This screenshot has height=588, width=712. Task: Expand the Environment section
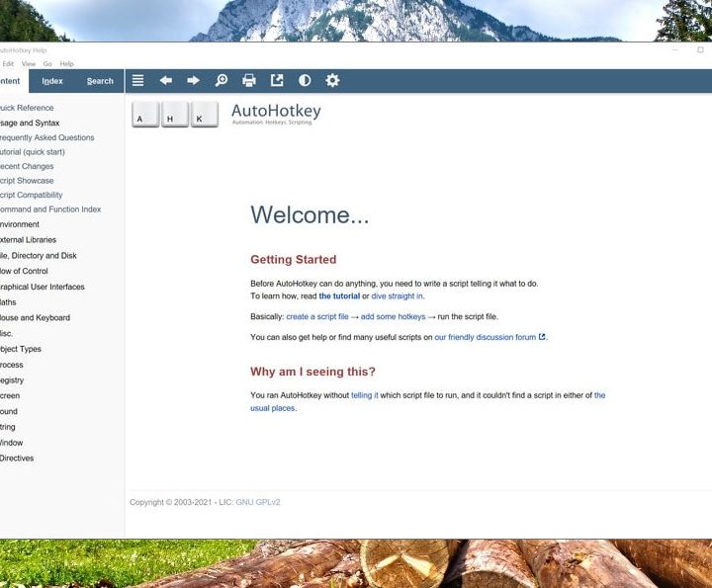coord(20,224)
